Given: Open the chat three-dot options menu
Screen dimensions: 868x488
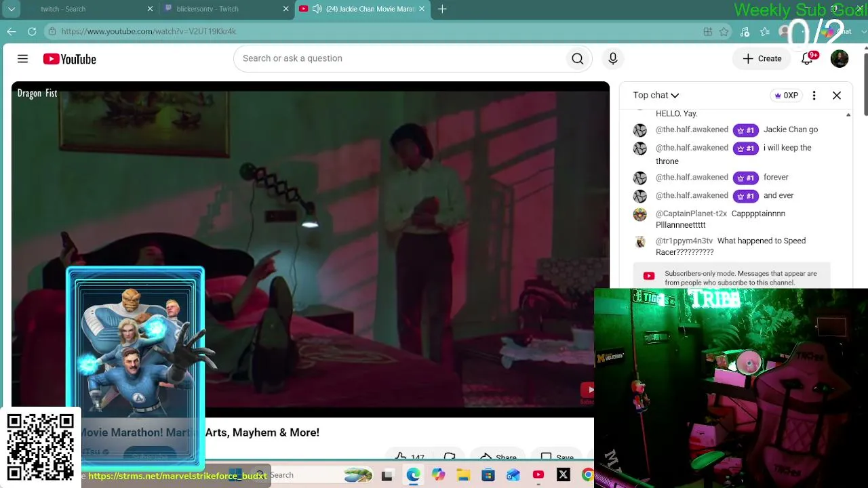Looking at the screenshot, I should tap(814, 96).
